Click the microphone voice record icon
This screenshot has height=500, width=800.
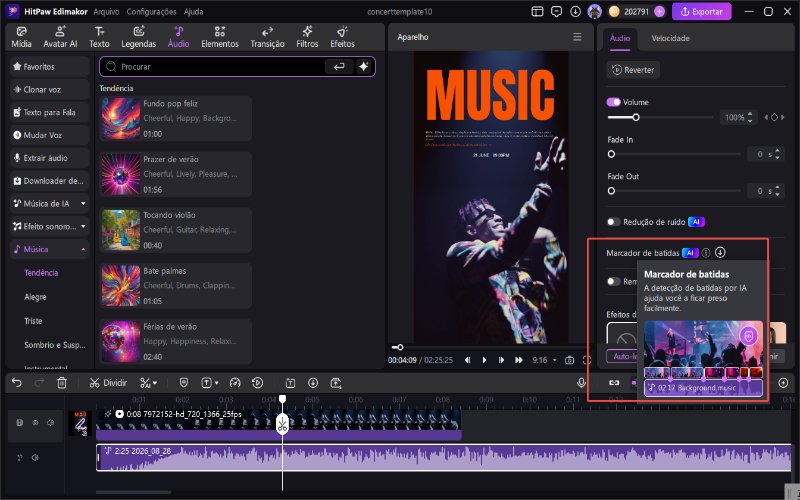pos(581,383)
